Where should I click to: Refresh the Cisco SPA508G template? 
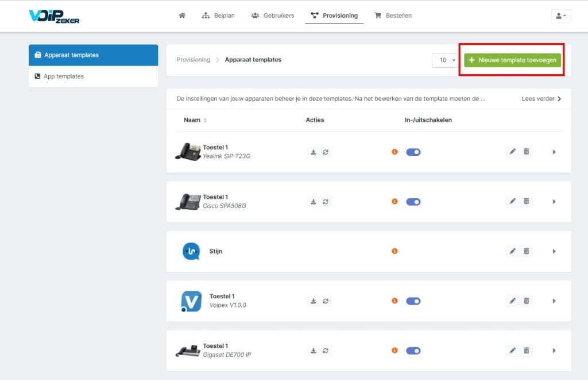(326, 202)
